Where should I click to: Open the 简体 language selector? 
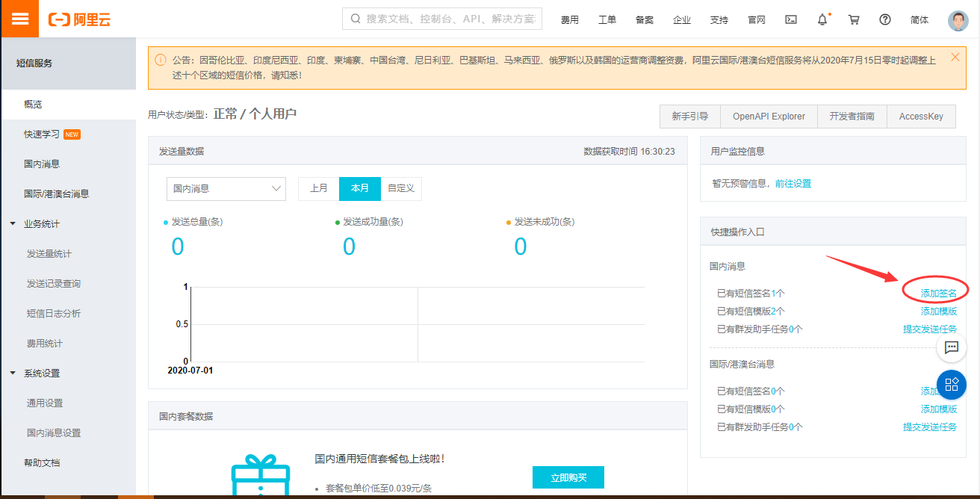(919, 20)
